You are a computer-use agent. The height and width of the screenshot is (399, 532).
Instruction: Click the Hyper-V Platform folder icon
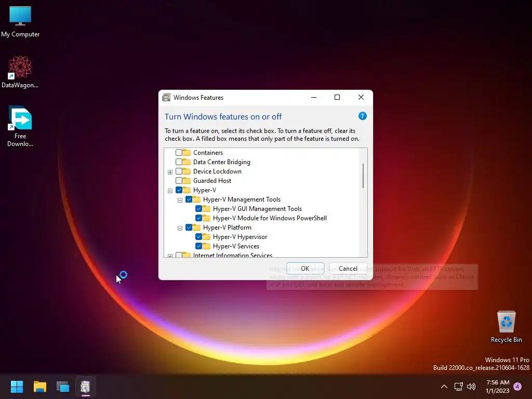(x=196, y=227)
